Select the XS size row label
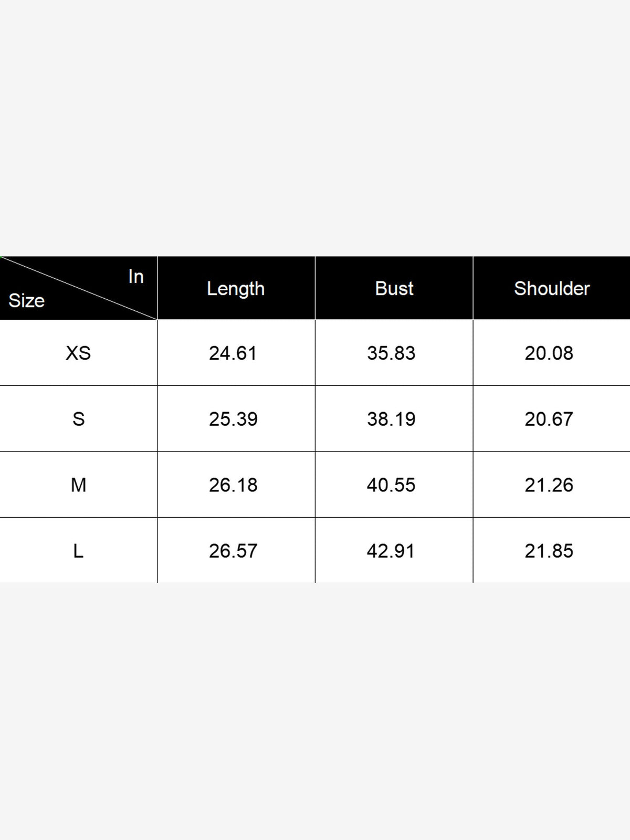Viewport: 630px width, 840px height. pyautogui.click(x=78, y=353)
